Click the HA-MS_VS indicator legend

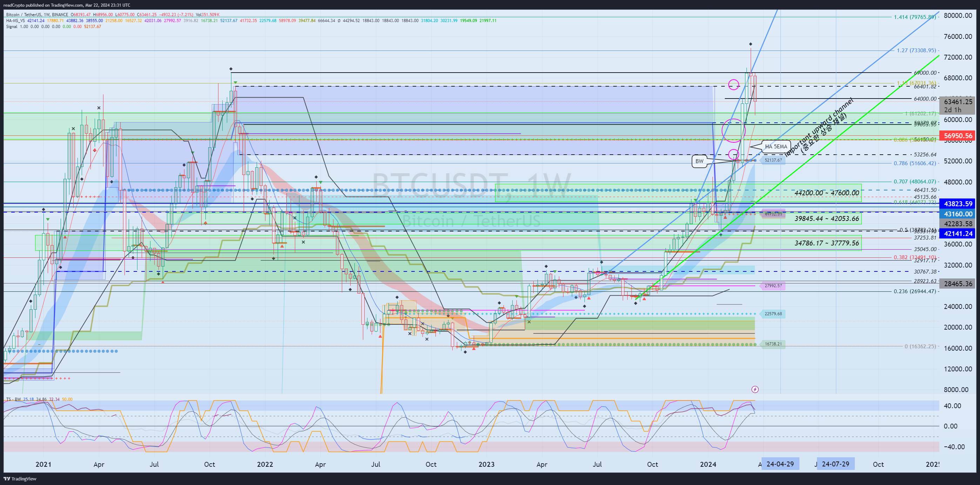pos(15,21)
